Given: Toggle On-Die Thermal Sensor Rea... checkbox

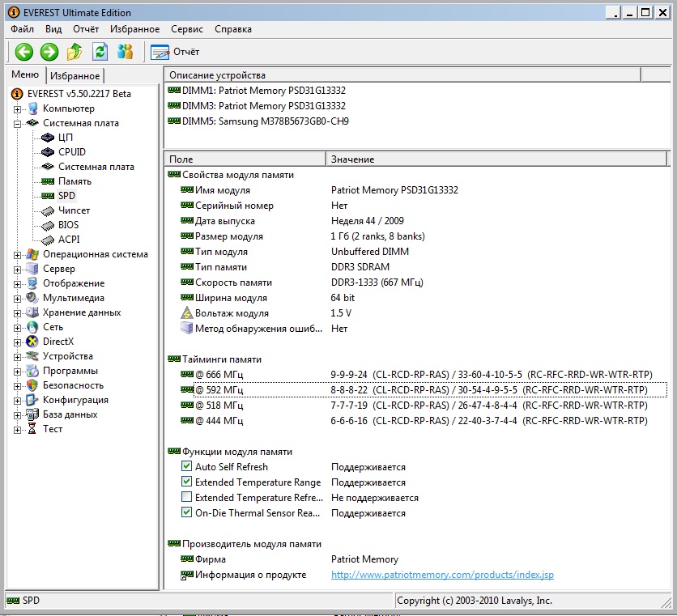Looking at the screenshot, I should [x=186, y=512].
